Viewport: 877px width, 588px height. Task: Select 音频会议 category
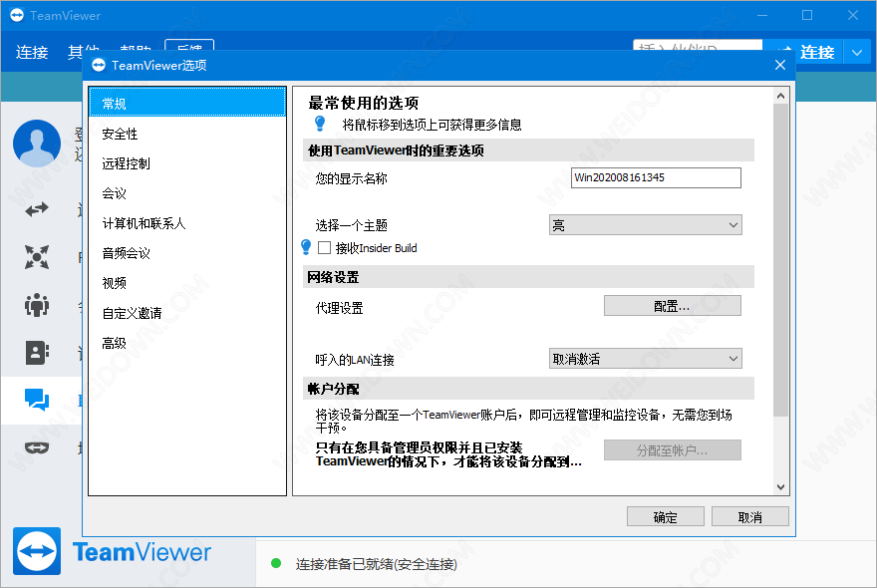point(187,253)
